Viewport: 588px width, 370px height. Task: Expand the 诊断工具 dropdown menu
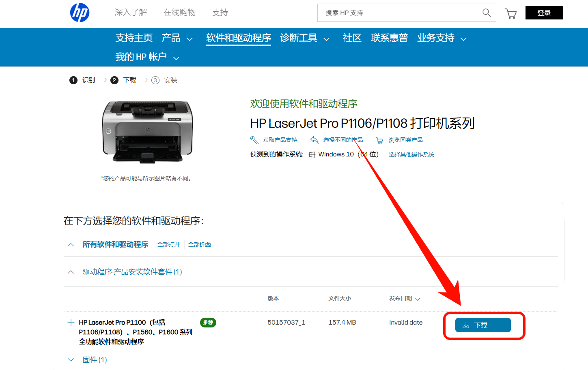pyautogui.click(x=305, y=38)
